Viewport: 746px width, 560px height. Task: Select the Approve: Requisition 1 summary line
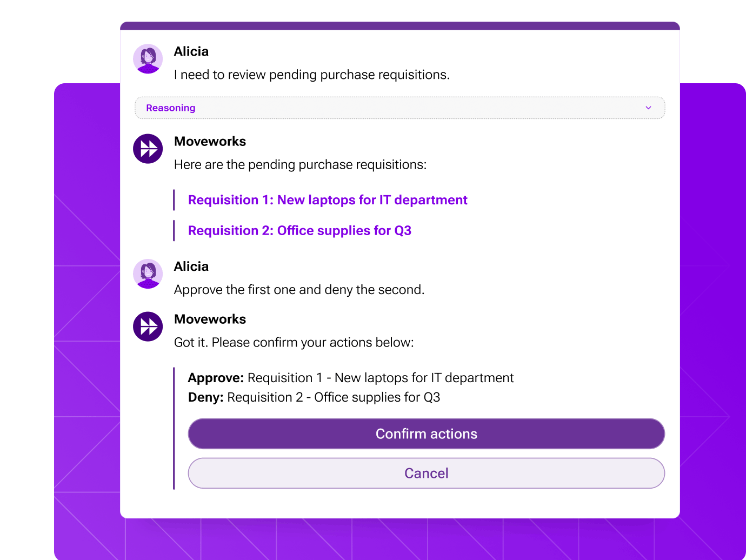click(x=350, y=377)
